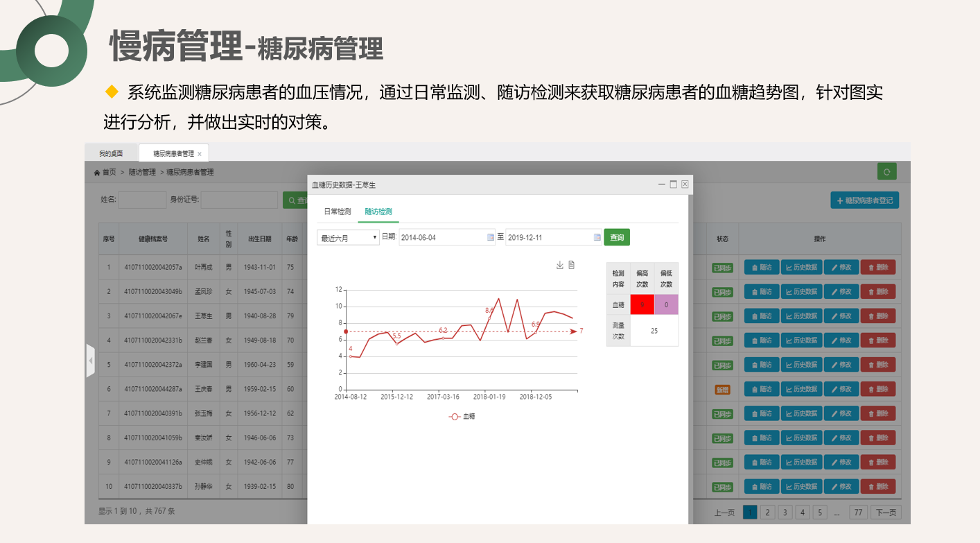The width and height of the screenshot is (980, 543).
Task: Click 随访 in row 5 李建国
Action: pos(761,364)
